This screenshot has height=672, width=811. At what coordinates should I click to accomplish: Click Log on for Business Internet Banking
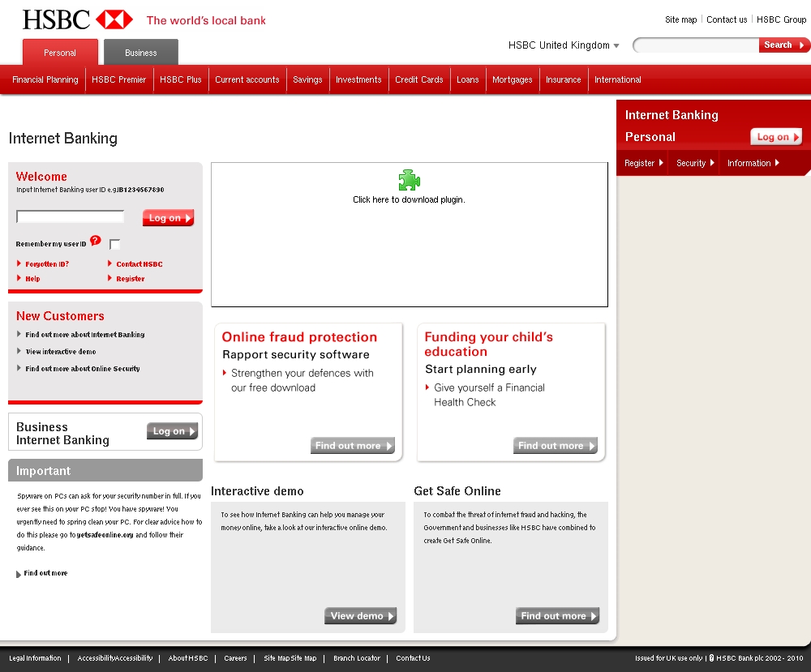coord(172,431)
